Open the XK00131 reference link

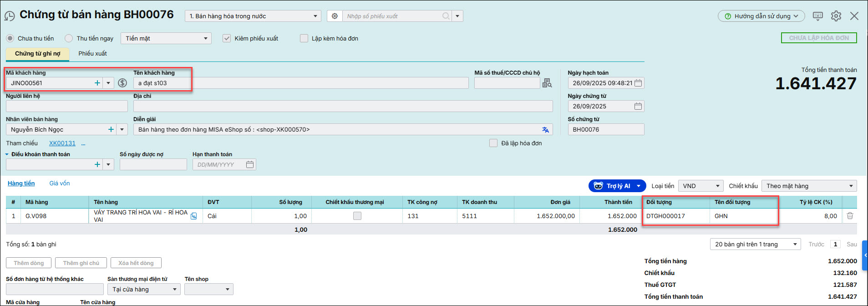point(62,143)
